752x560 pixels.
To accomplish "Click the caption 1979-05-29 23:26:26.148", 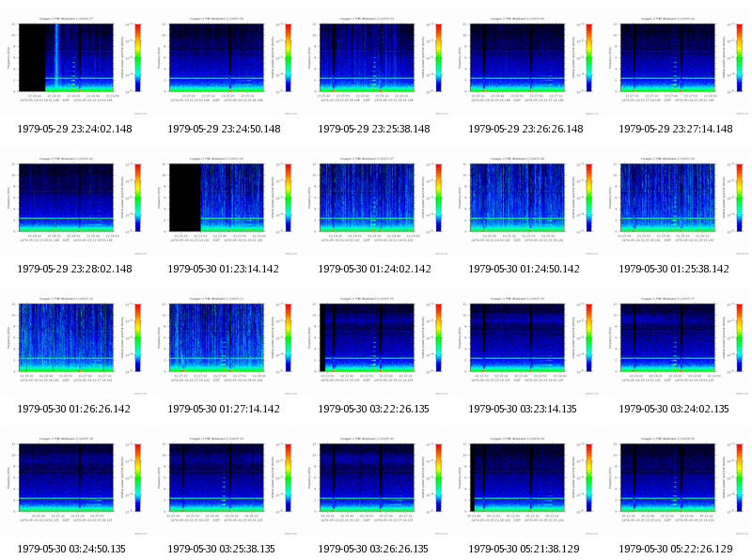I will (525, 129).
